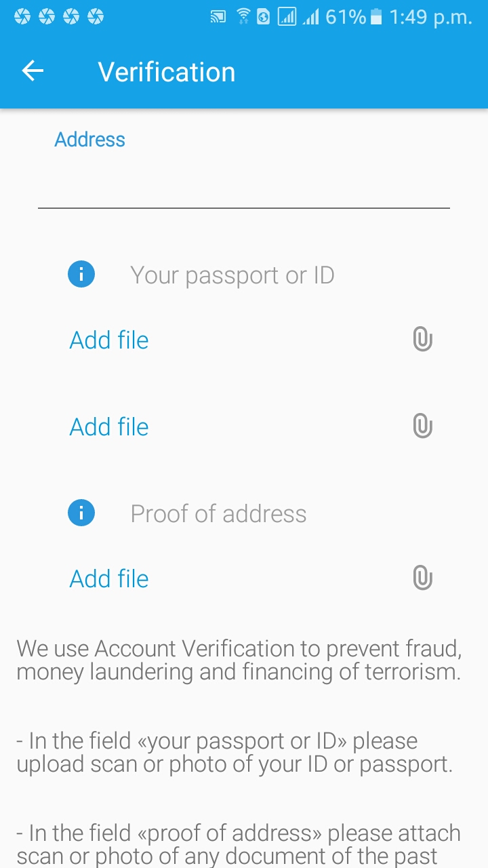488x868 pixels.
Task: Click second Add file link under passport
Action: [x=109, y=427]
